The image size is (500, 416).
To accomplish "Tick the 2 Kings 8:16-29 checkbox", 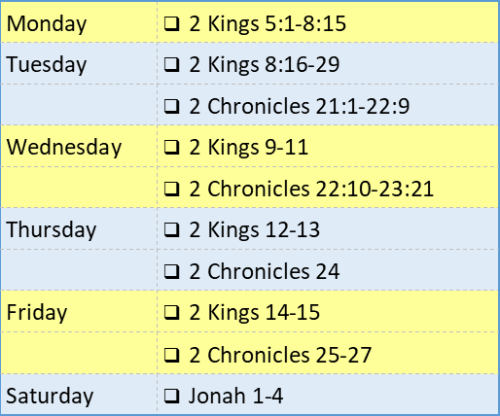I will (172, 65).
